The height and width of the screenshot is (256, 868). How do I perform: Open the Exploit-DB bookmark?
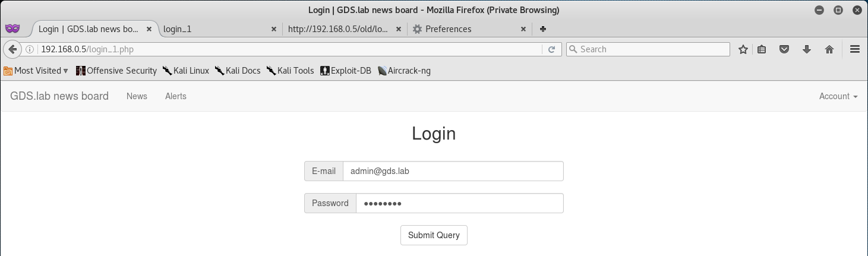click(x=346, y=71)
